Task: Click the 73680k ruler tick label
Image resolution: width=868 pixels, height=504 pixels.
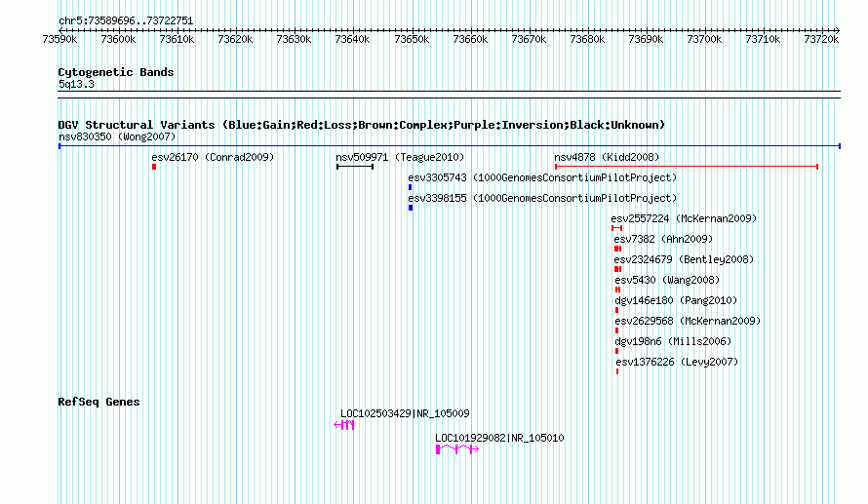Action: pyautogui.click(x=587, y=39)
